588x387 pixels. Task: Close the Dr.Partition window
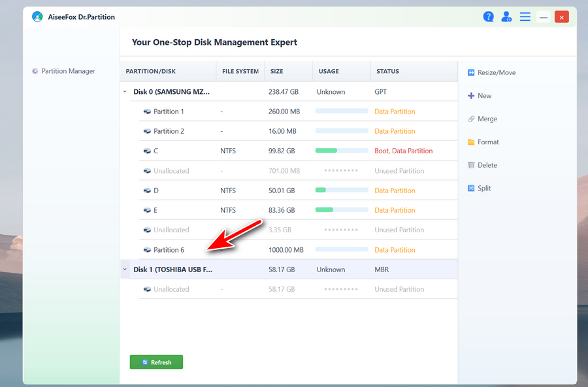coord(561,17)
